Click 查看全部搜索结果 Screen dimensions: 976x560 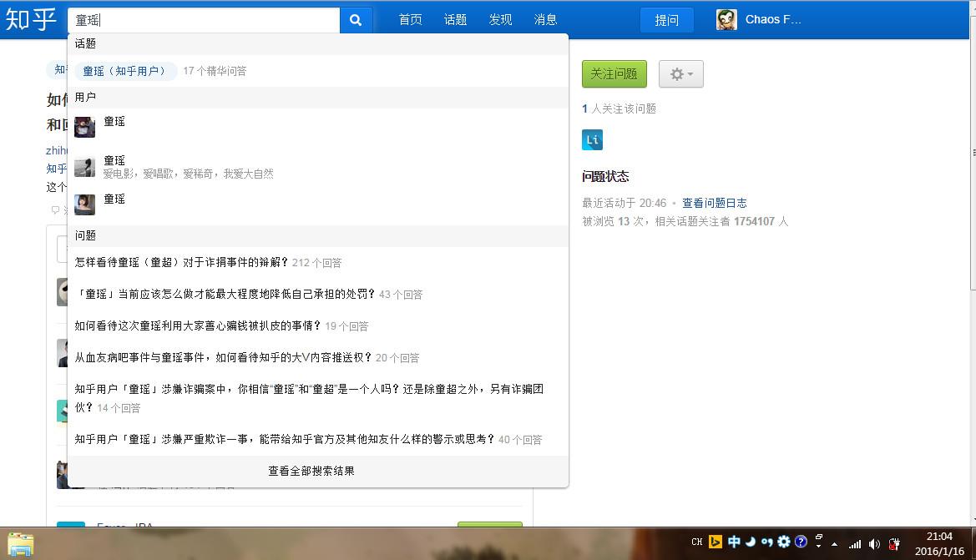[x=311, y=471]
